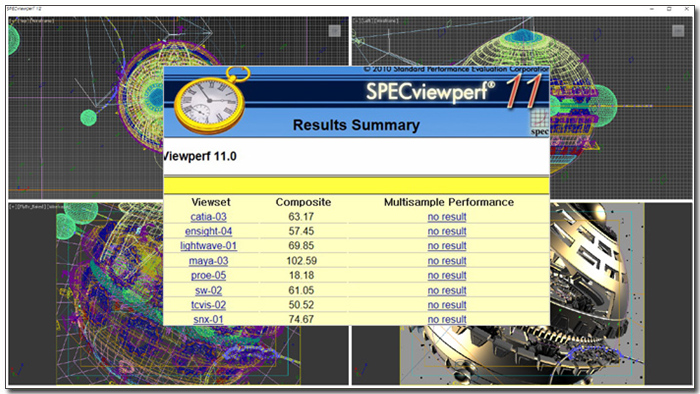
Task: Open the tcvis-02 viewset link
Action: 208,305
